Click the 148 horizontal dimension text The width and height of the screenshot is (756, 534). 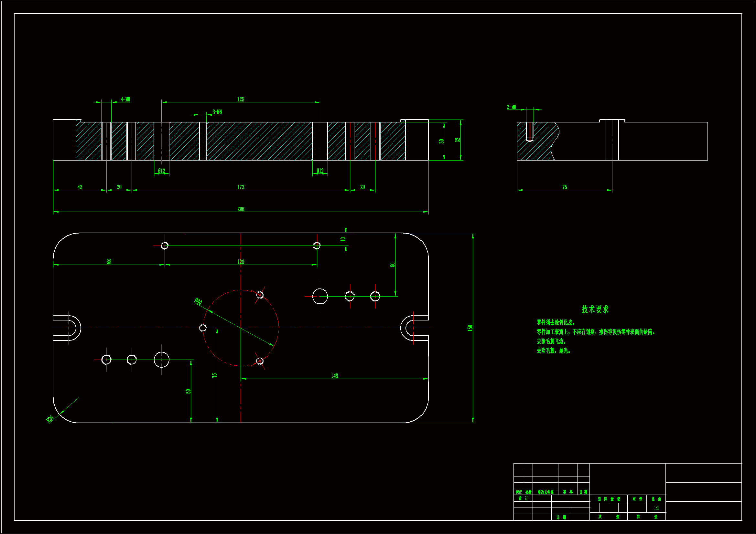[335, 376]
